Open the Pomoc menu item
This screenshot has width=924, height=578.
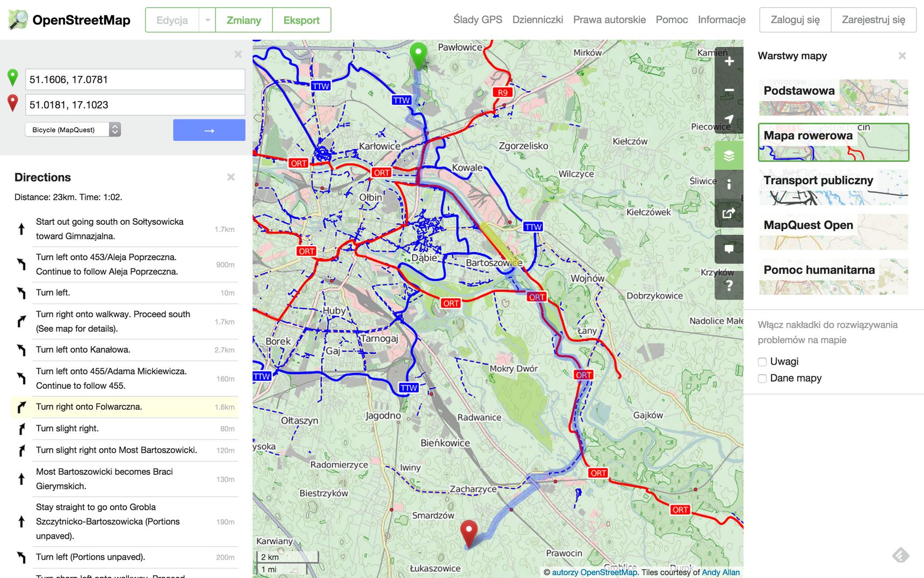(x=672, y=20)
